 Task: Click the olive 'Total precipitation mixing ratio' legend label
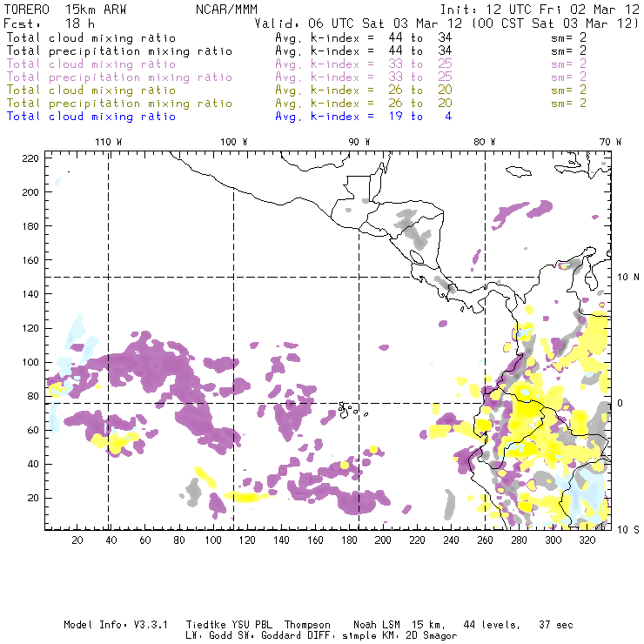pyautogui.click(x=119, y=103)
